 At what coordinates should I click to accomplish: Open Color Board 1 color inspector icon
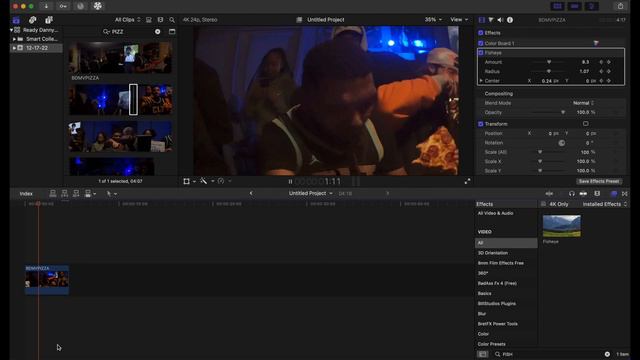click(596, 43)
